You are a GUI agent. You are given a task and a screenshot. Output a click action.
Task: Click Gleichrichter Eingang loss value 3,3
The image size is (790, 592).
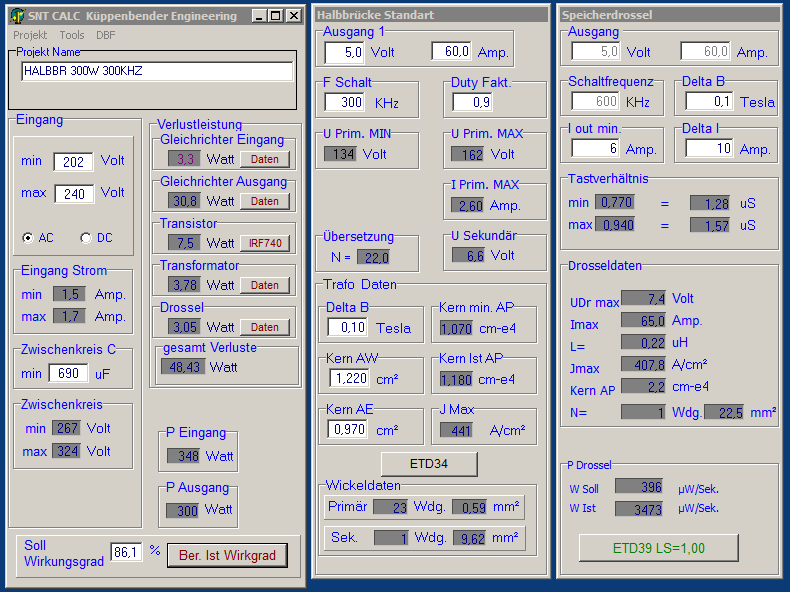[x=184, y=159]
